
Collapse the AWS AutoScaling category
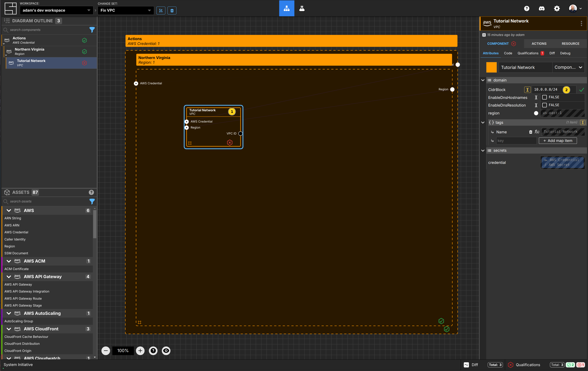click(9, 313)
